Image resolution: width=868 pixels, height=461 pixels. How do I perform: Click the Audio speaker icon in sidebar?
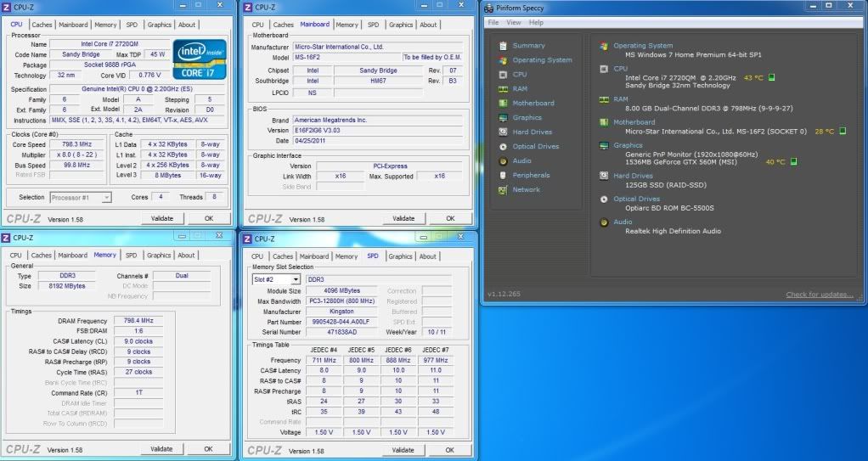click(503, 161)
